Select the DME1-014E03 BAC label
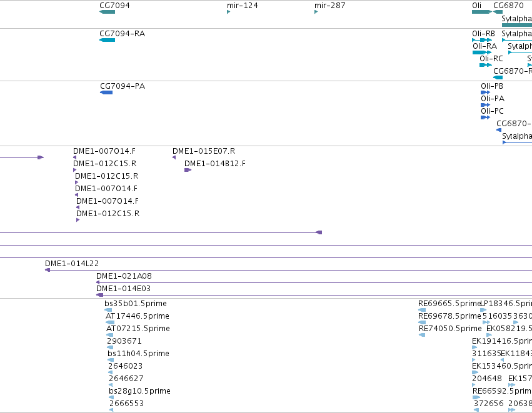 coord(123,289)
